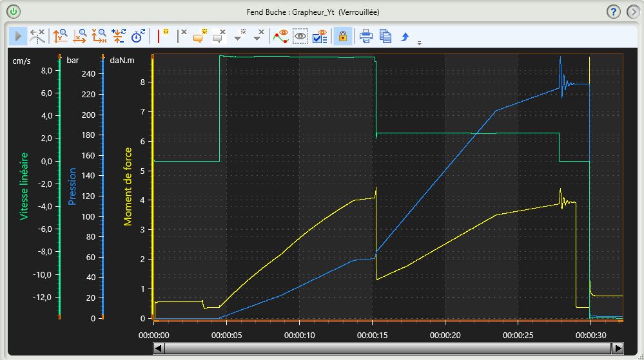Click the 0,0 value on the cm/s axis
This screenshot has height=360, width=644.
coord(47,161)
